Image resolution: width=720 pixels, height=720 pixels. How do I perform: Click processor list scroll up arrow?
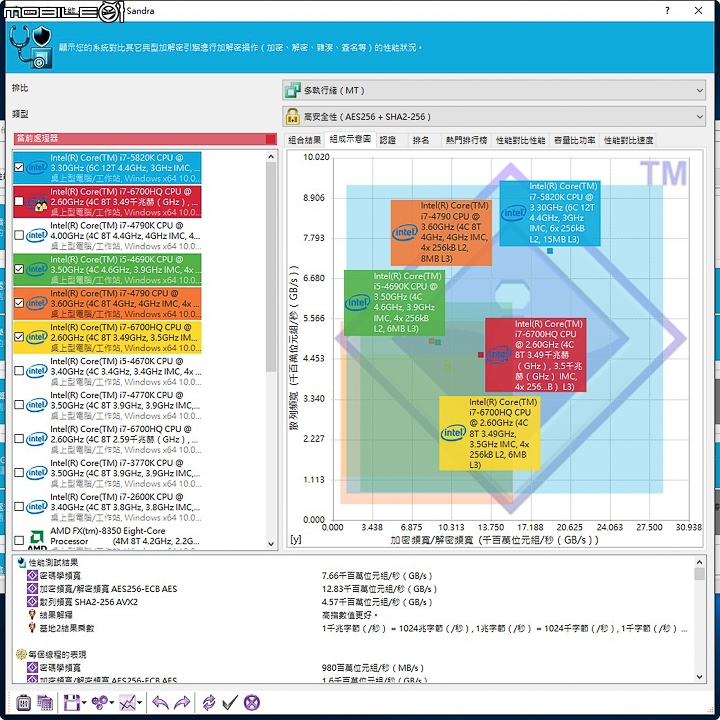coord(271,157)
